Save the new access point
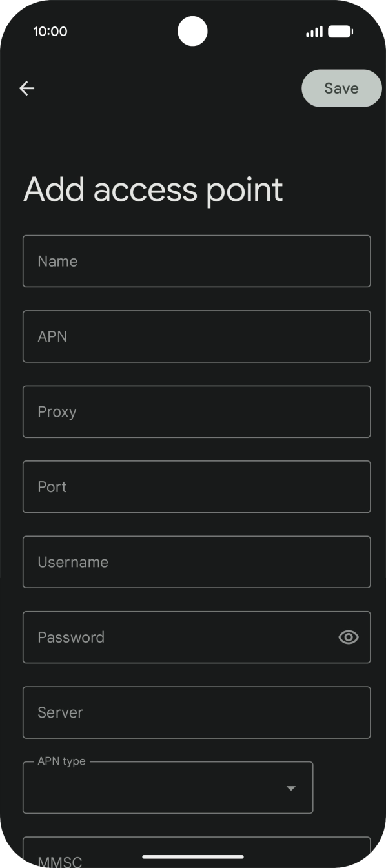 (341, 88)
